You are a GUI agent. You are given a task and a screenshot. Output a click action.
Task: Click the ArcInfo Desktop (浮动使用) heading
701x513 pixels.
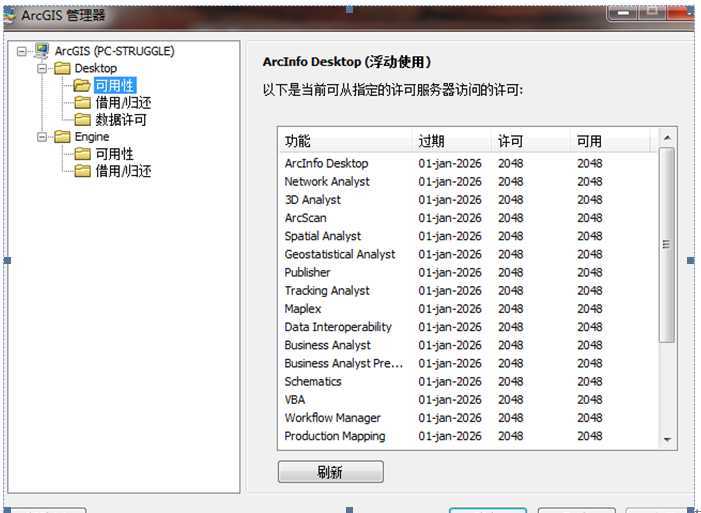coord(347,62)
